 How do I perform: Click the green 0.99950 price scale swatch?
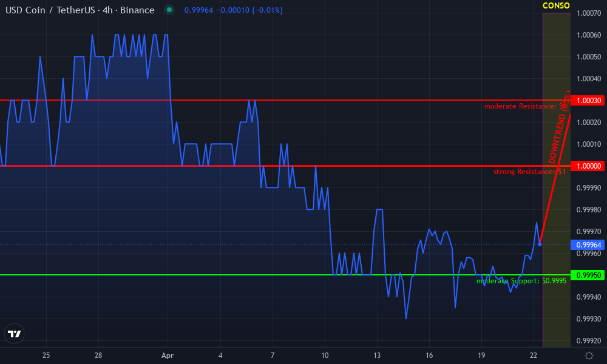pyautogui.click(x=586, y=274)
